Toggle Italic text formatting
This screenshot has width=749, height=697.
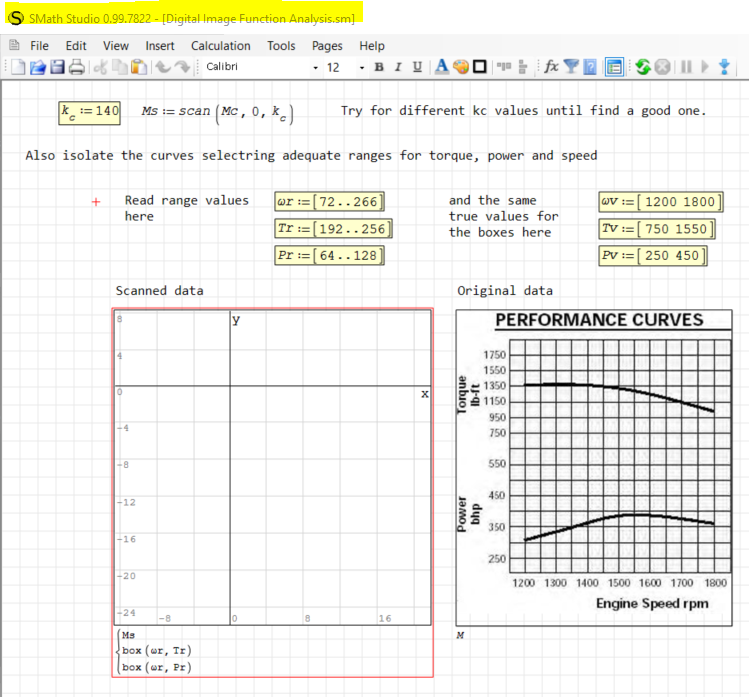tap(397, 67)
